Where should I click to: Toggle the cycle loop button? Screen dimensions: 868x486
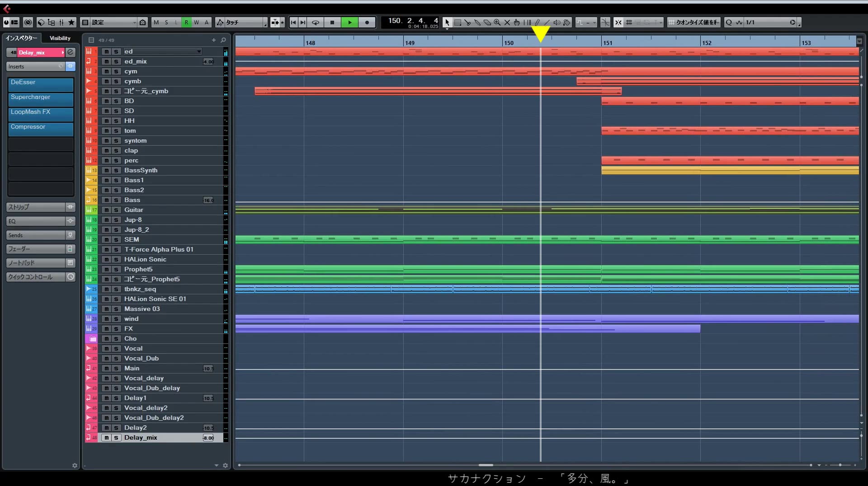click(316, 22)
